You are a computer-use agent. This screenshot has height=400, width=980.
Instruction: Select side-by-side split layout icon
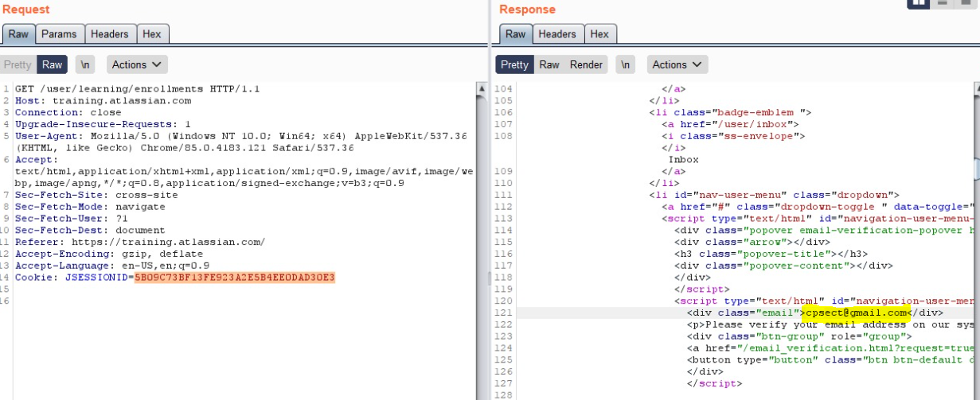[918, 3]
